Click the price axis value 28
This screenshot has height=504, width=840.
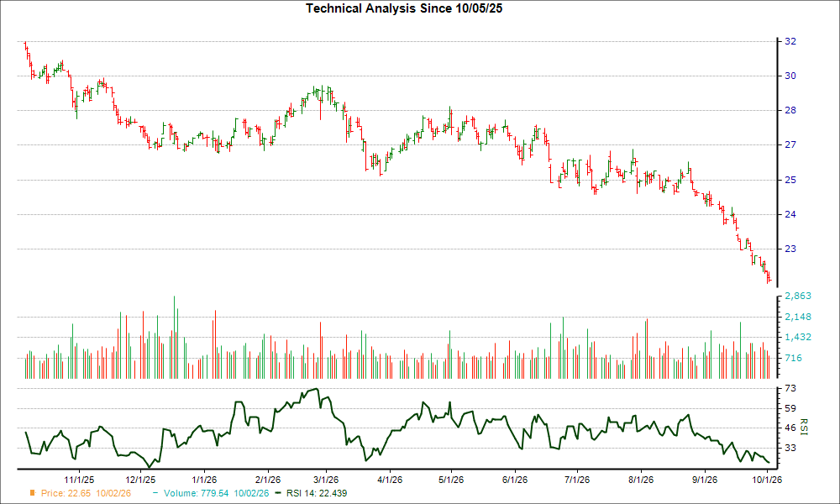[790, 110]
